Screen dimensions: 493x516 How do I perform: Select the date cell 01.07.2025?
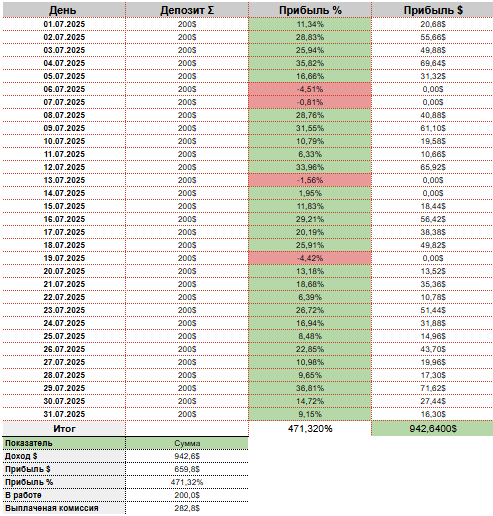click(64, 24)
